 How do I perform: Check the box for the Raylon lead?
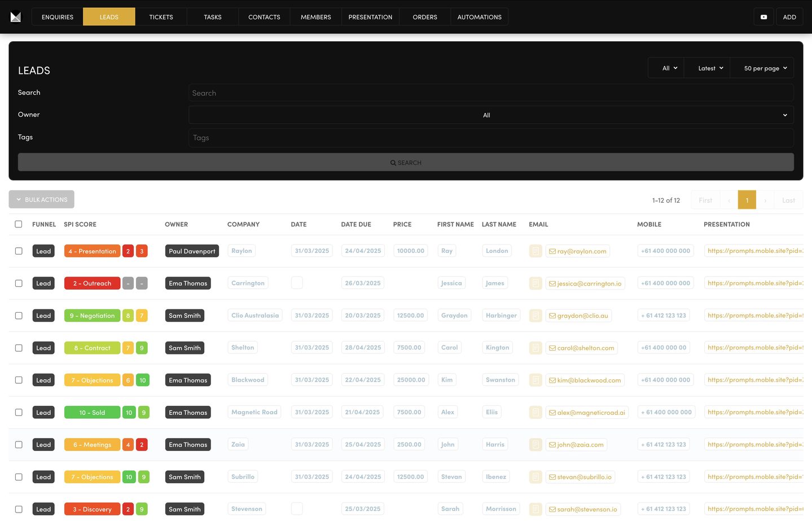pos(19,251)
